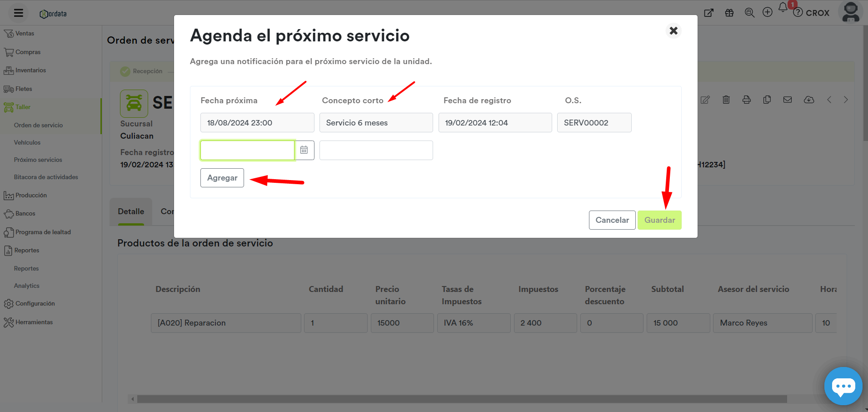Click the print icon in toolbar
The width and height of the screenshot is (868, 412).
tap(746, 100)
